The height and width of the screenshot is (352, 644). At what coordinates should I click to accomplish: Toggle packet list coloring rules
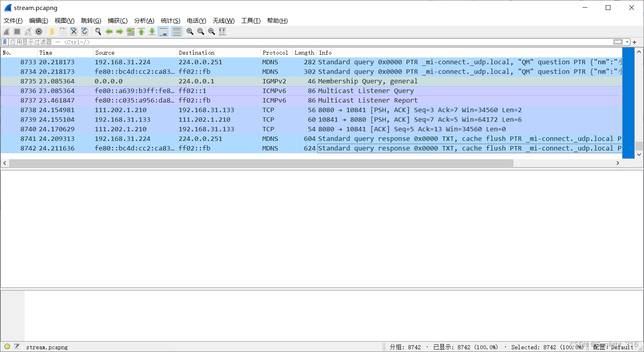pyautogui.click(x=176, y=32)
